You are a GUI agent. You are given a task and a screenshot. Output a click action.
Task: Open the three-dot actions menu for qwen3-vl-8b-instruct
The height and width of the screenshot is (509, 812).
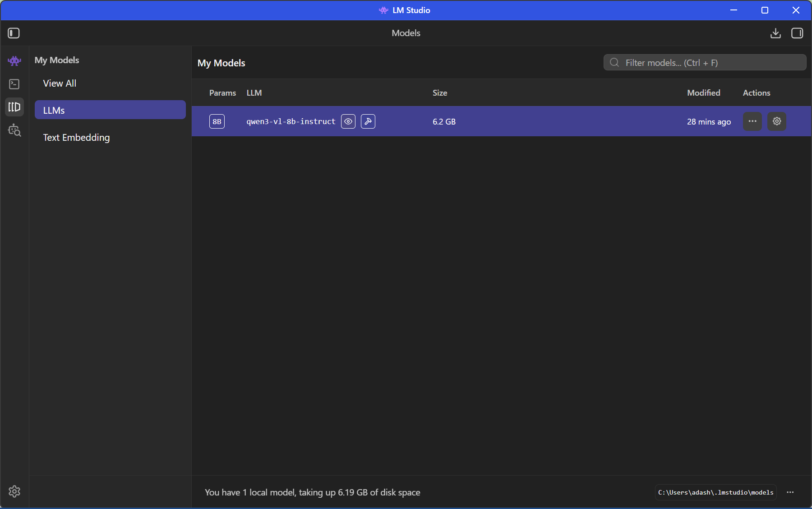752,121
